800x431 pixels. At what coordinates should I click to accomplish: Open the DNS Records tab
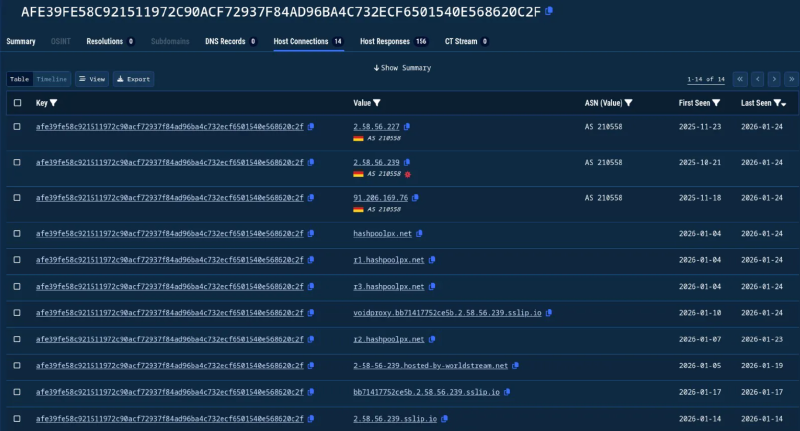[230, 42]
